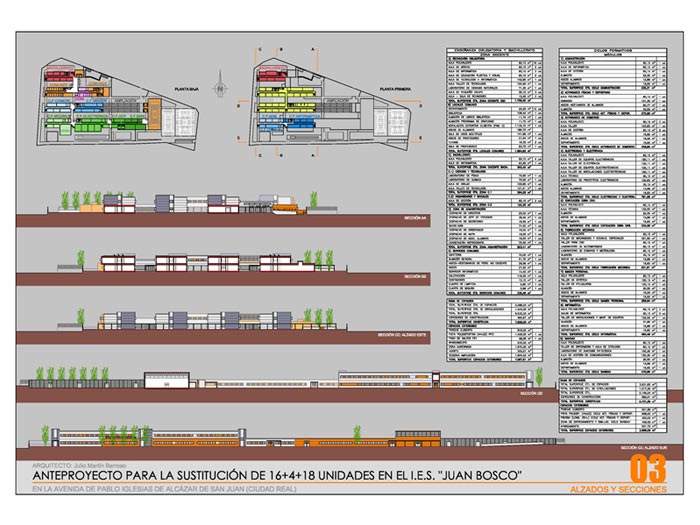Click the Planta Primera label
Screen dimensions: 700x525
(x=396, y=89)
